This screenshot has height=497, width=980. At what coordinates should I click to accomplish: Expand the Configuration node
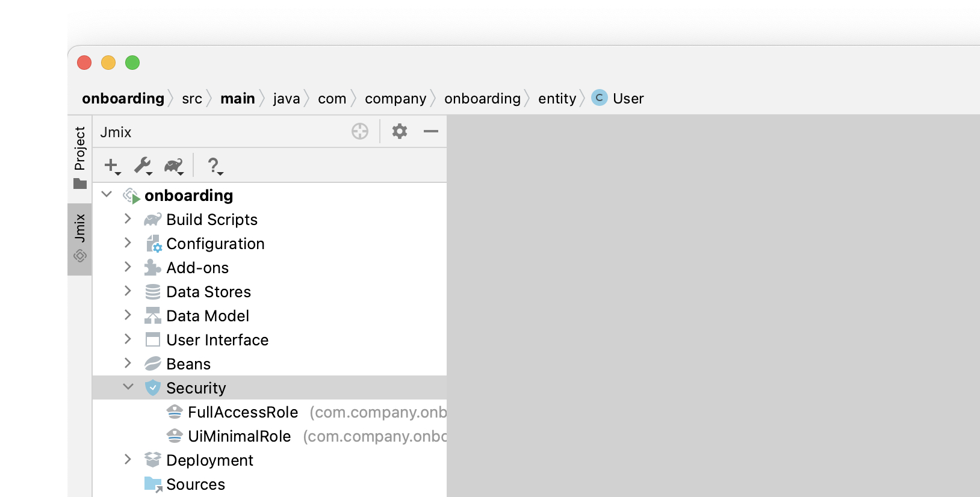(128, 243)
